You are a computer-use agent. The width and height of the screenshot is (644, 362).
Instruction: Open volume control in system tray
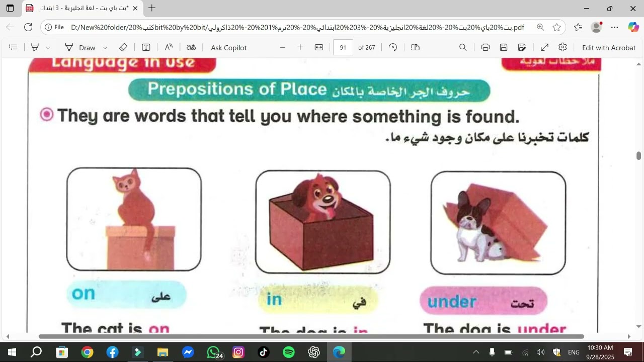541,352
